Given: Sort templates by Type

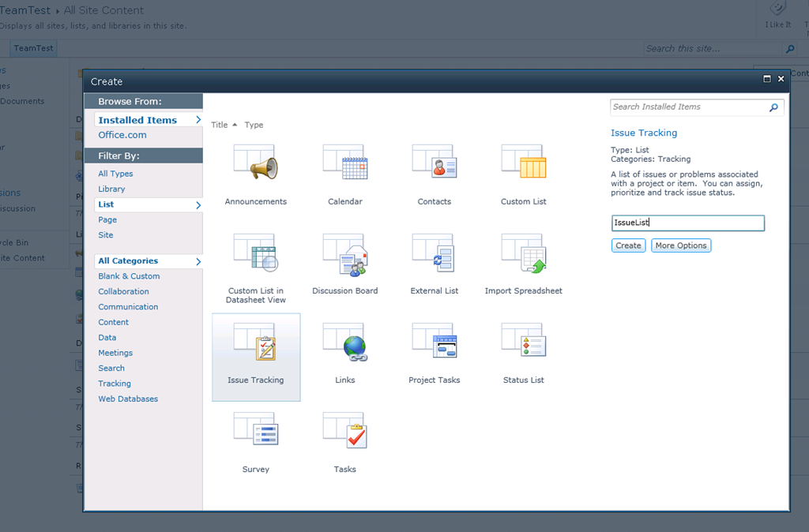Looking at the screenshot, I should coord(254,125).
